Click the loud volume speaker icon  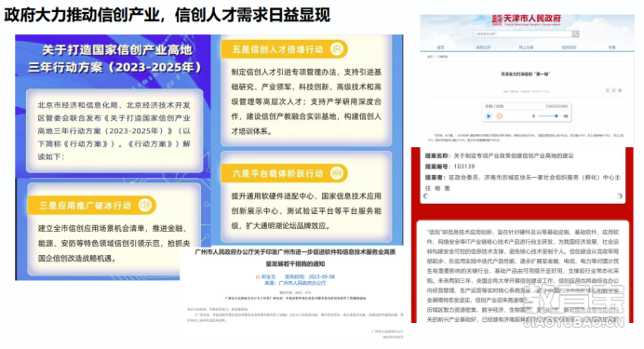(566, 116)
